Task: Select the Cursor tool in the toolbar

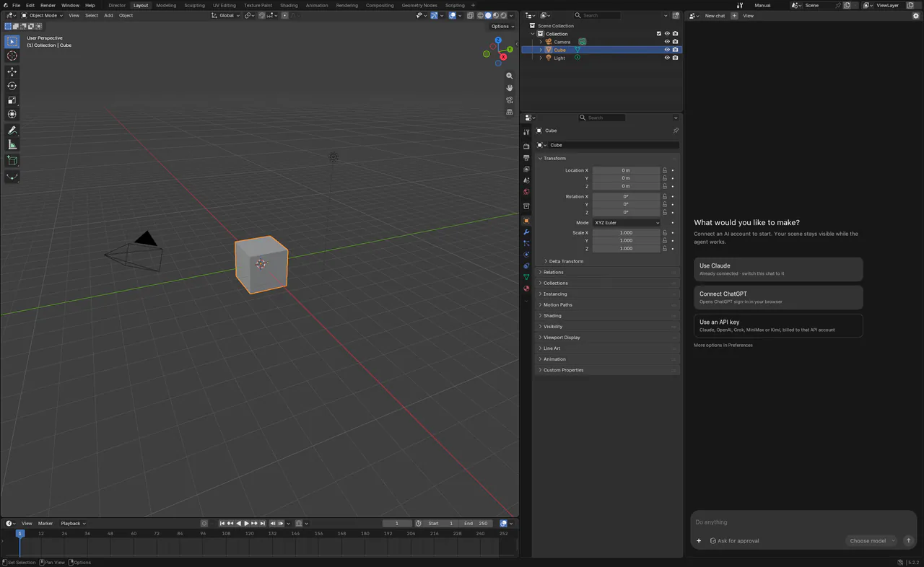Action: (x=12, y=56)
